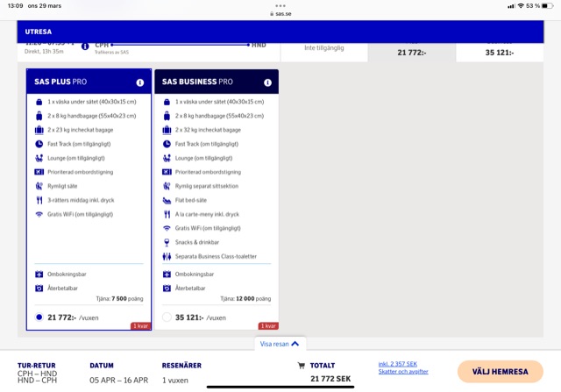Click 1 vuxen travelers text
The height and width of the screenshot is (392, 561).
[x=175, y=381]
